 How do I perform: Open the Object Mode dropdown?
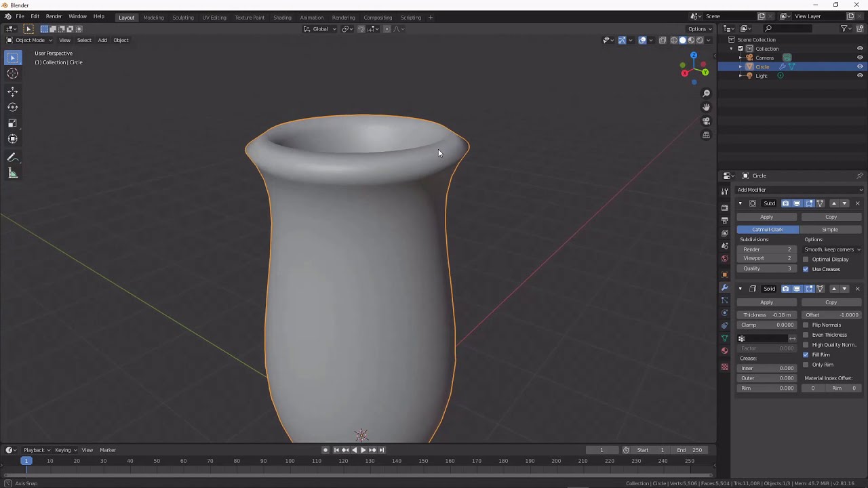point(29,40)
